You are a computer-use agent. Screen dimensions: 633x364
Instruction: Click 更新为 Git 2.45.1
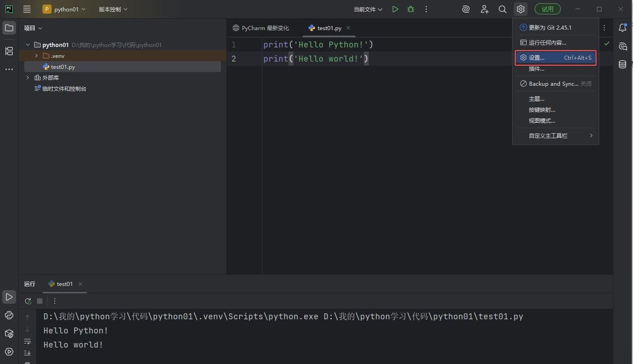pos(549,28)
